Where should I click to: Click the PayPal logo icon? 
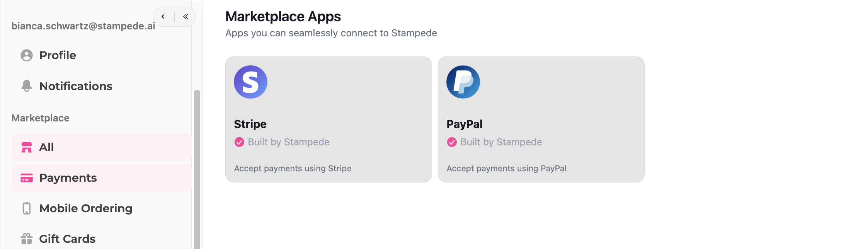tap(463, 82)
